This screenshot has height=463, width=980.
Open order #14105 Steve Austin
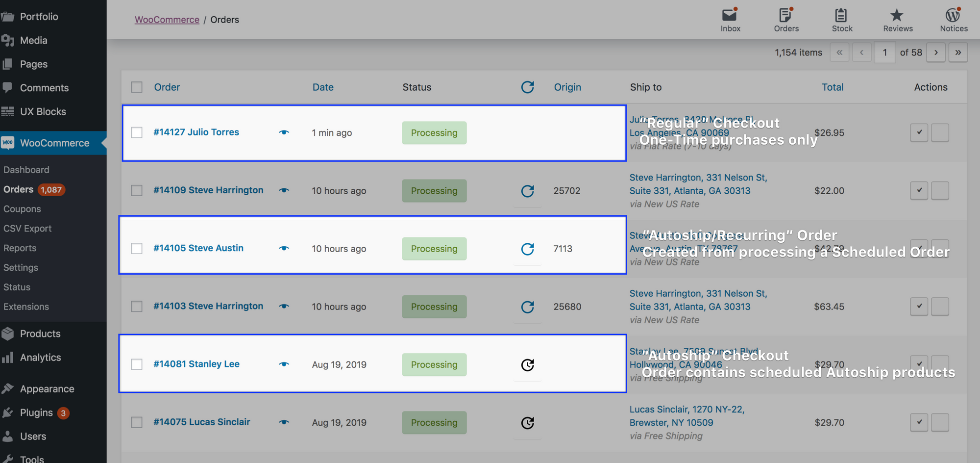[x=198, y=248]
